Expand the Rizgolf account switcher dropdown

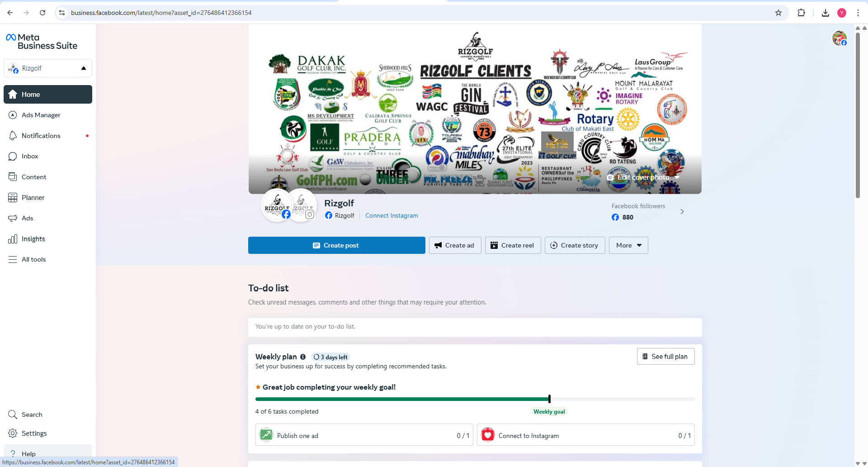48,68
